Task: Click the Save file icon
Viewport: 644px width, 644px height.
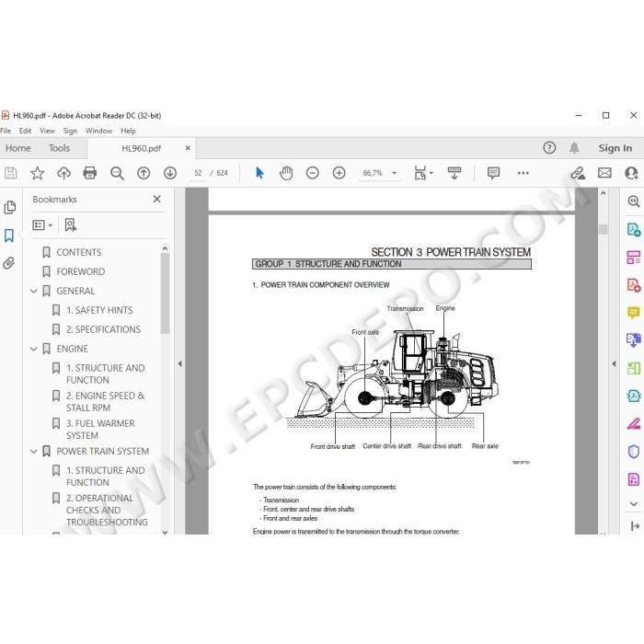Action: pos(11,173)
